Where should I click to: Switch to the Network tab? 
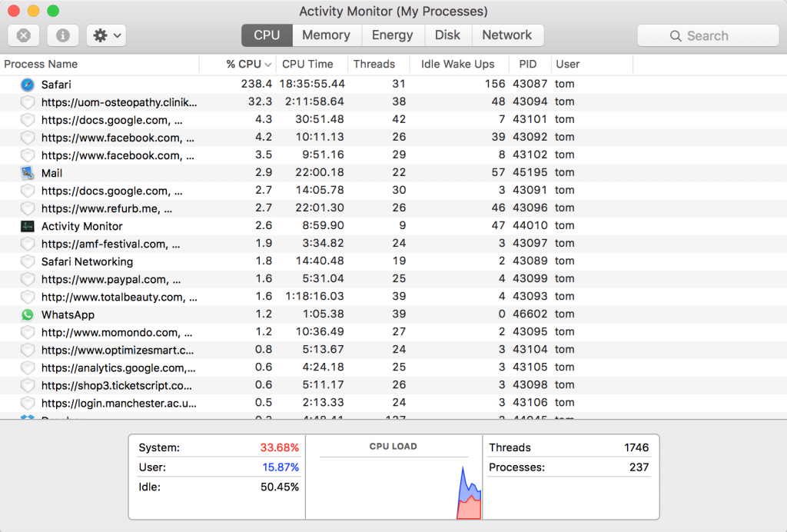(507, 35)
